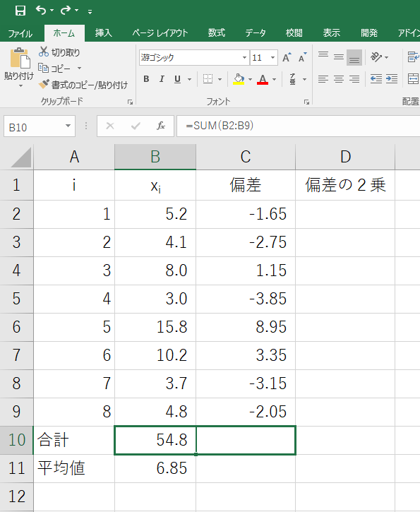The width and height of the screenshot is (420, 512).
Task: Click the decrease indent icon
Action: point(376,79)
